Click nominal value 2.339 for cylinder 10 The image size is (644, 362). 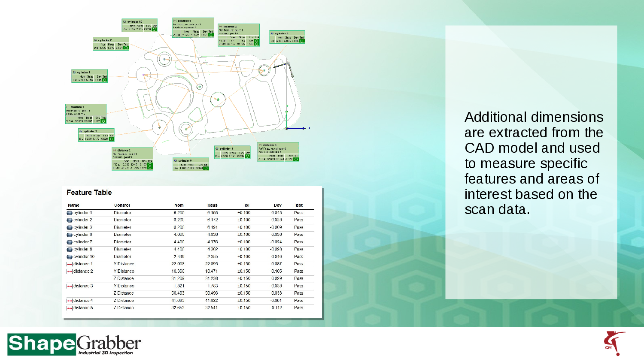[x=179, y=256]
